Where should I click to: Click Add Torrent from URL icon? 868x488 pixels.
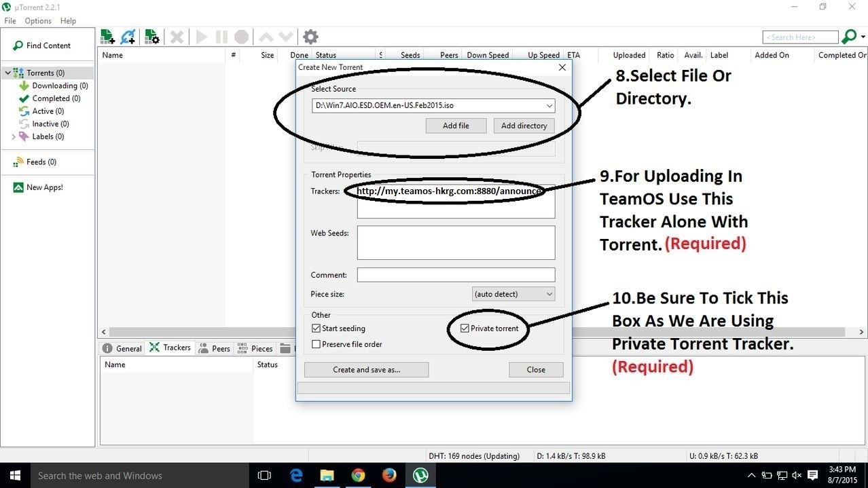(x=128, y=37)
